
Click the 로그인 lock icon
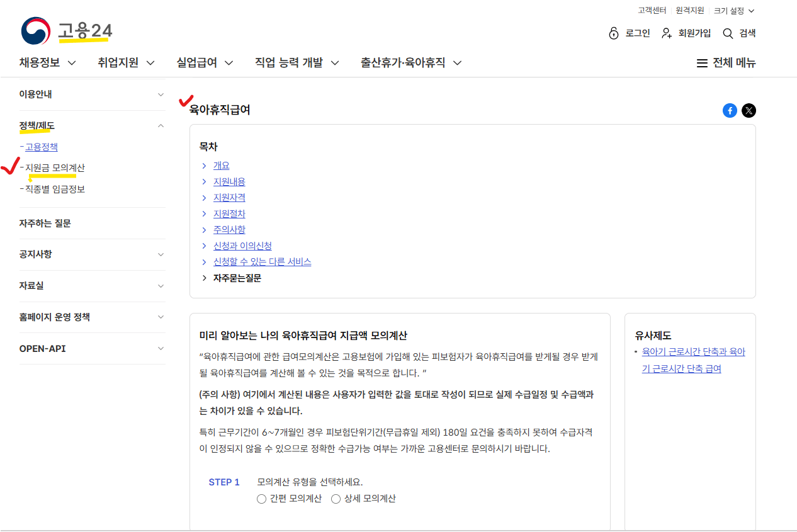pyautogui.click(x=613, y=33)
